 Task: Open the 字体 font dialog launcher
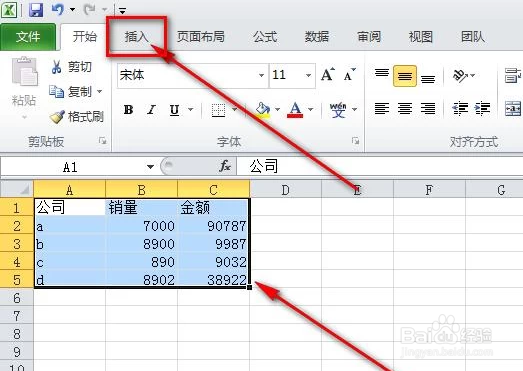[x=356, y=141]
